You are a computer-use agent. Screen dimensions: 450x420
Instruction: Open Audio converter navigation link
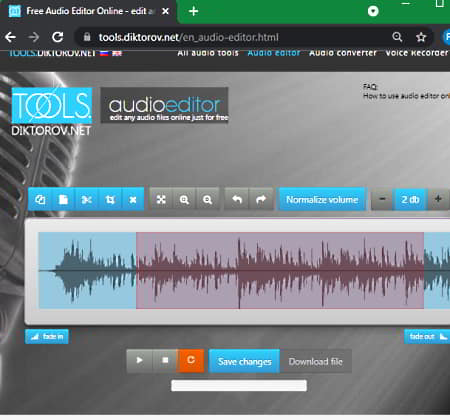click(x=343, y=53)
